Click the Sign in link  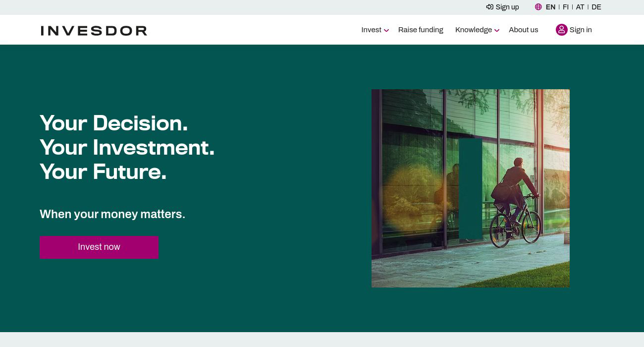click(x=581, y=30)
